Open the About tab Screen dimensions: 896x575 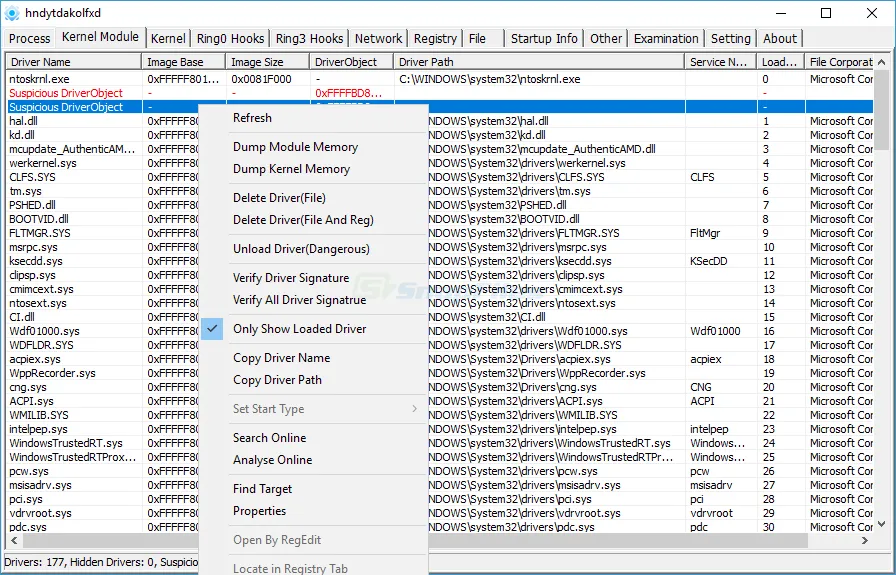[x=779, y=38]
